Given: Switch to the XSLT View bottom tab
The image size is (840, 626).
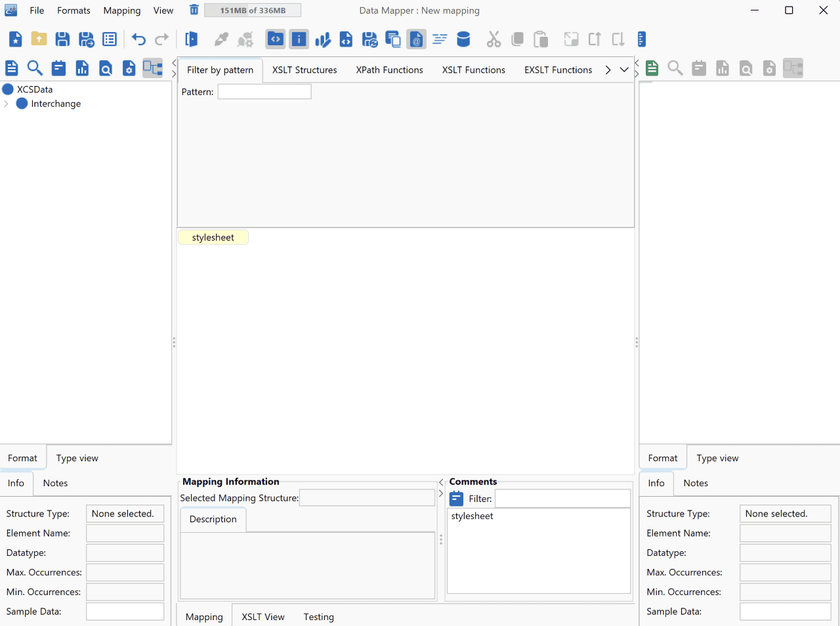Looking at the screenshot, I should [x=263, y=617].
